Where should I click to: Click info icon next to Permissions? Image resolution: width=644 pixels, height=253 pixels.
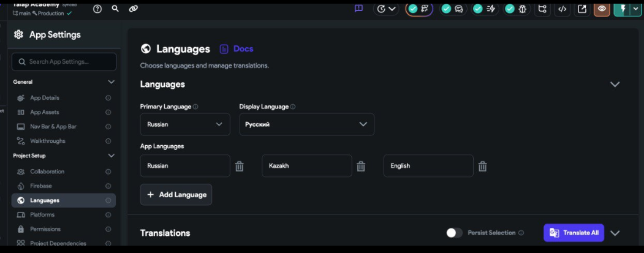point(108,228)
